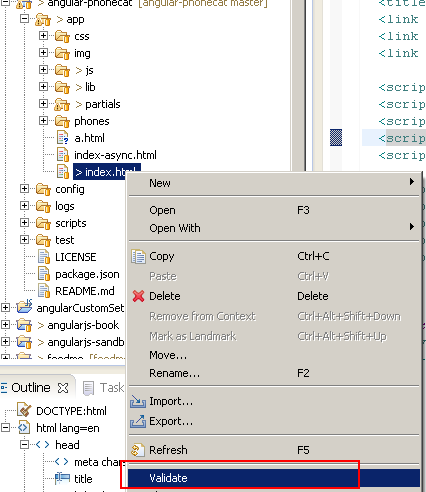Collapse the html lang=en outline node
The width and height of the screenshot is (426, 492).
pos(5,427)
